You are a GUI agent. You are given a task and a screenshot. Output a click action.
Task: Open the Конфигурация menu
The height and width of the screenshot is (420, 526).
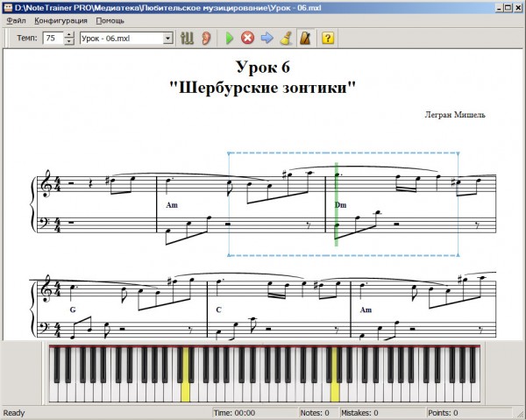pos(61,19)
